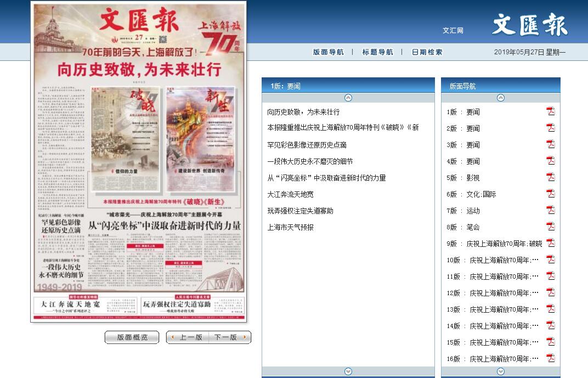
Task: Download PDF for 5版 影视
Action: 550,177
